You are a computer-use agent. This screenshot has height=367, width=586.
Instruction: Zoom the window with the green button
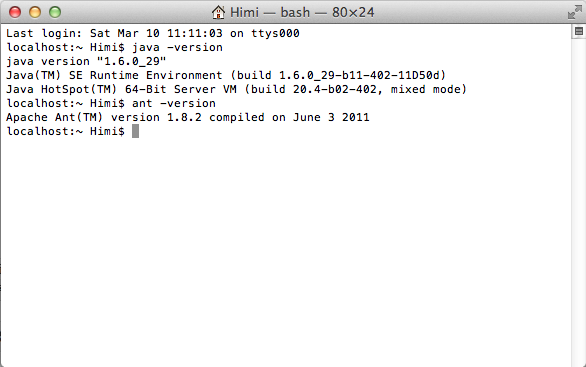(x=55, y=12)
